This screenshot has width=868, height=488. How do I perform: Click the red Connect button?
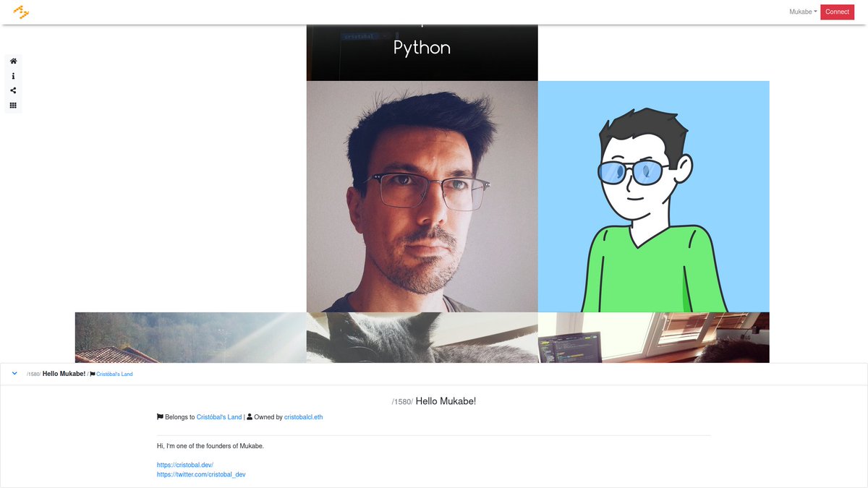[837, 12]
